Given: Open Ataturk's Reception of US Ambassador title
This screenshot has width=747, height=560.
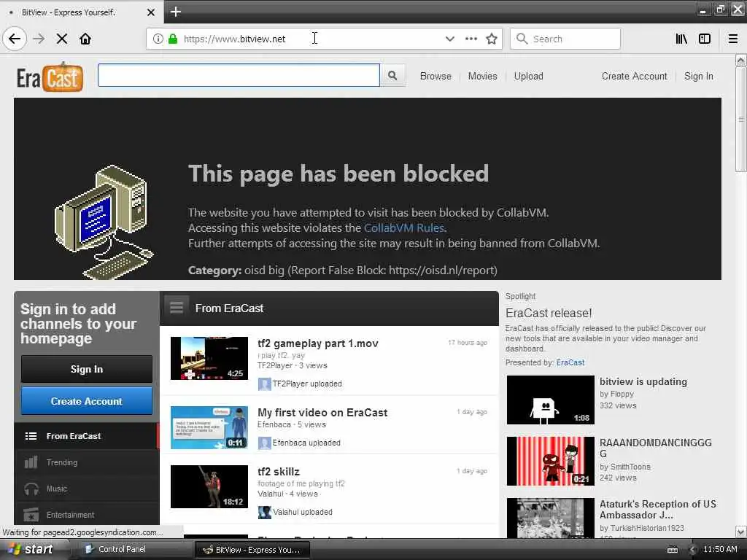Looking at the screenshot, I should coord(657,510).
